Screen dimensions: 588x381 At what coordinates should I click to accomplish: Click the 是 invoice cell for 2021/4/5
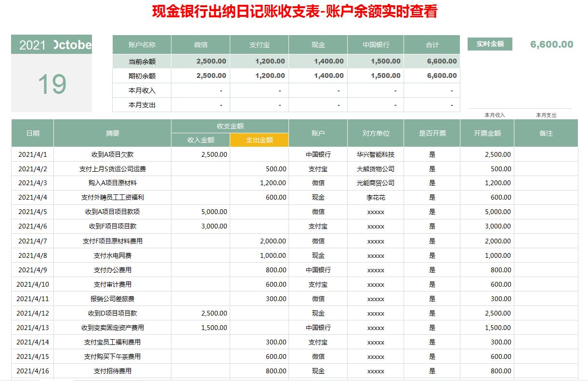432,212
